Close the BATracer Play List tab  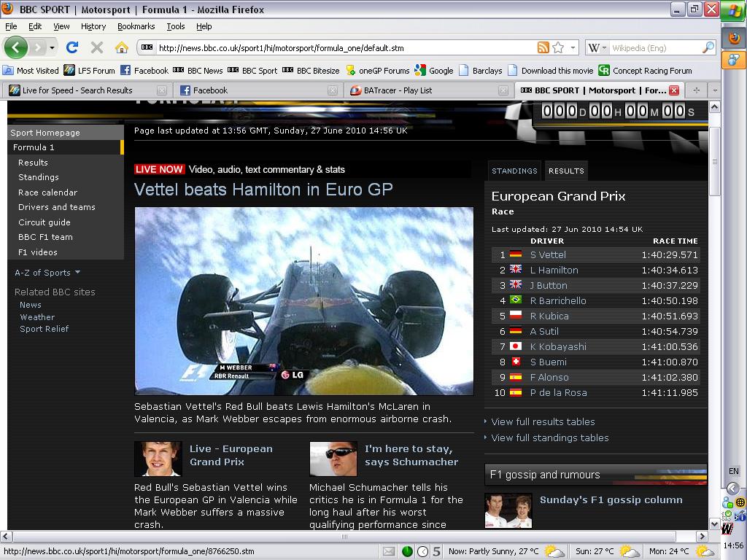tap(503, 90)
